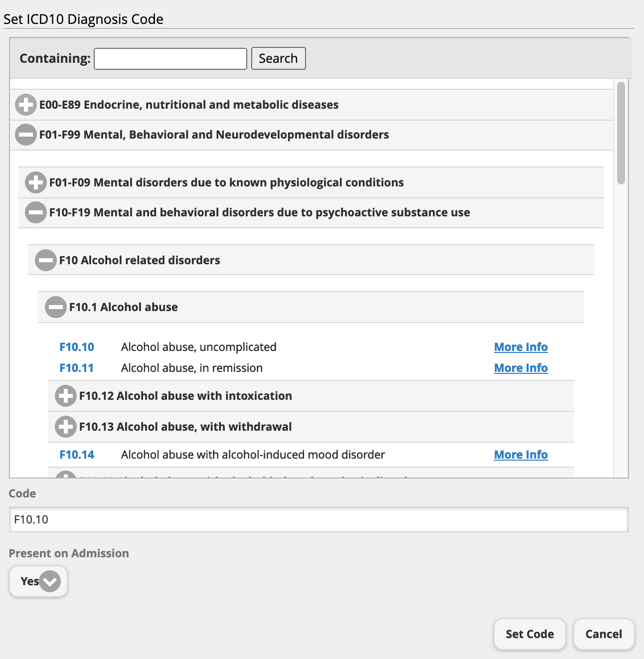Image resolution: width=644 pixels, height=659 pixels.
Task: Expand F10.12 Alcohol abuse with intoxication plus icon
Action: click(x=65, y=396)
